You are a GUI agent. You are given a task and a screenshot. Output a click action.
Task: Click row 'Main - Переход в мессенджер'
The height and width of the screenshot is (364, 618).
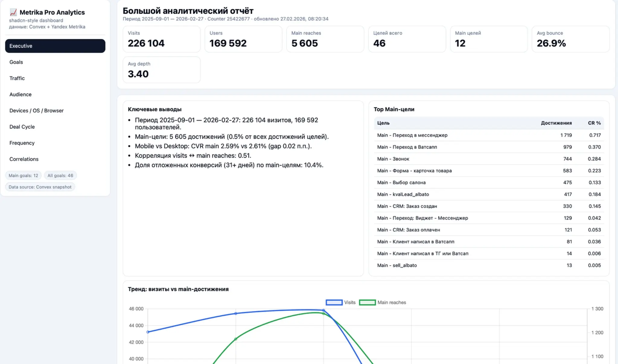[489, 135]
